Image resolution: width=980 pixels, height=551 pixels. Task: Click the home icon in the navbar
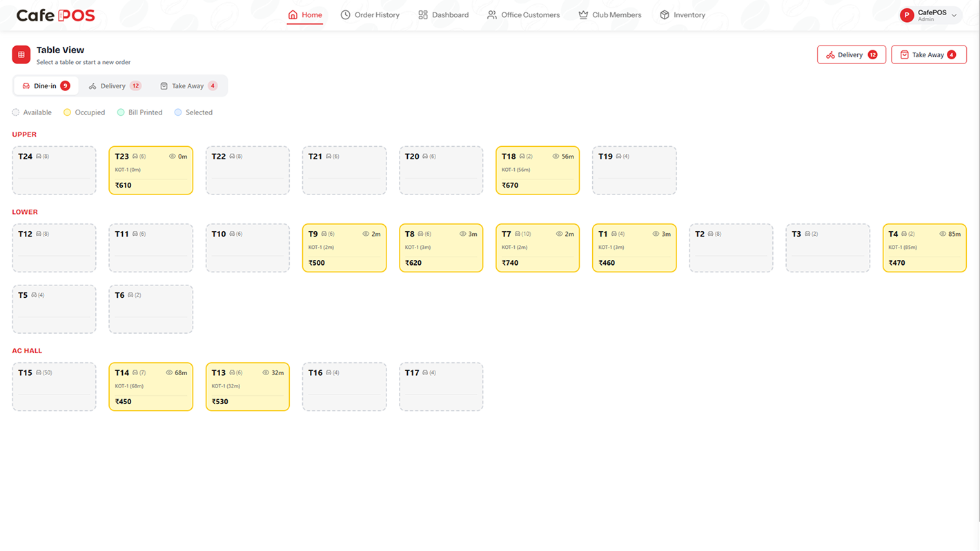tap(293, 14)
